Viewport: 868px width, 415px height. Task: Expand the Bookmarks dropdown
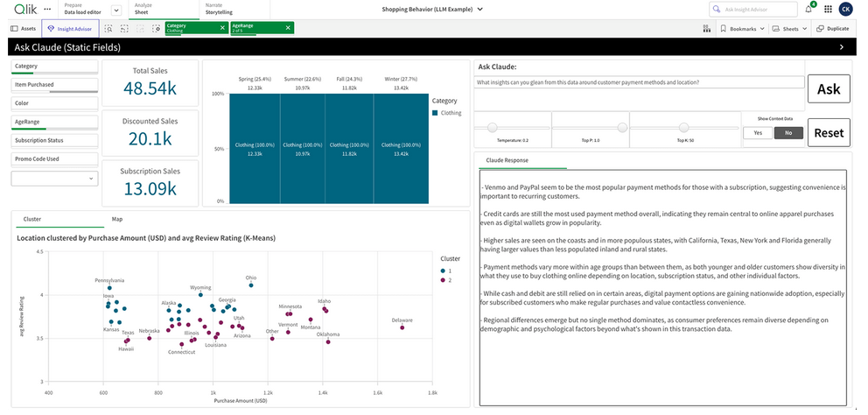[x=744, y=29]
